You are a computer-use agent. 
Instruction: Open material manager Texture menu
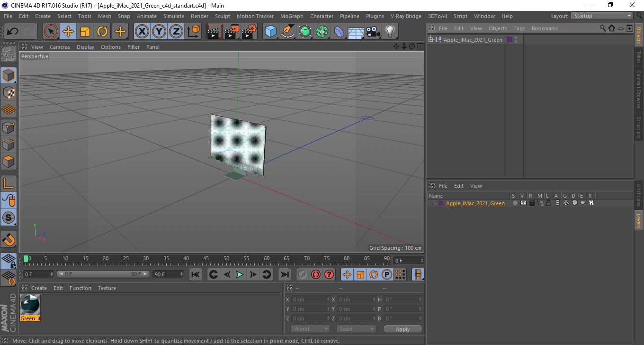(x=107, y=288)
